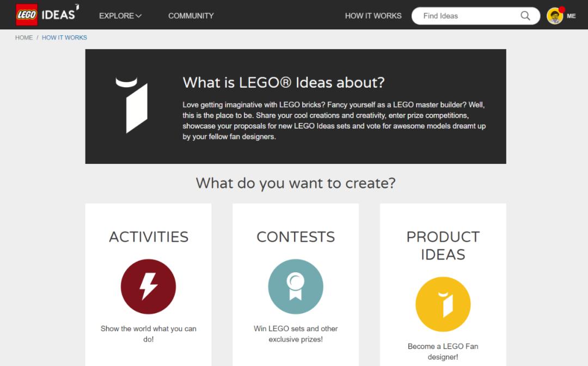This screenshot has width=588, height=366.
Task: Click the IDEAS wordmark logo
Action: point(60,14)
